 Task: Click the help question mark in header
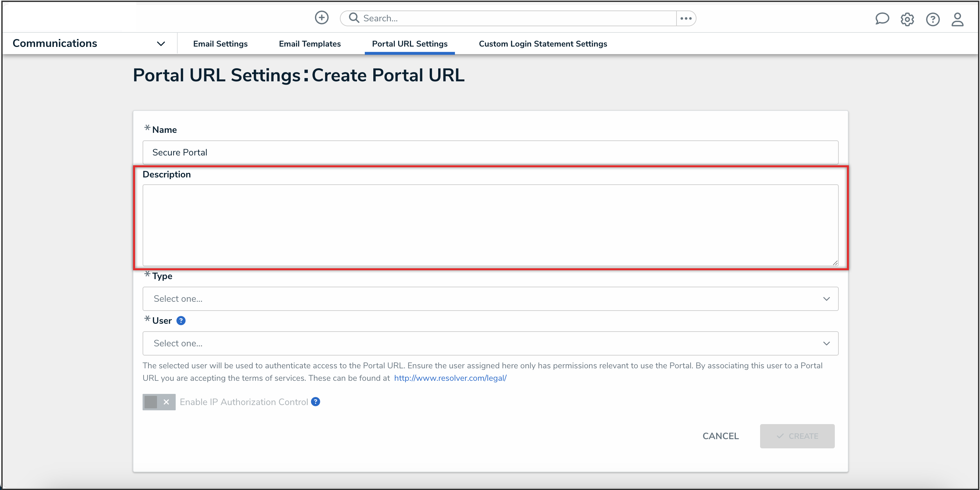click(x=932, y=19)
